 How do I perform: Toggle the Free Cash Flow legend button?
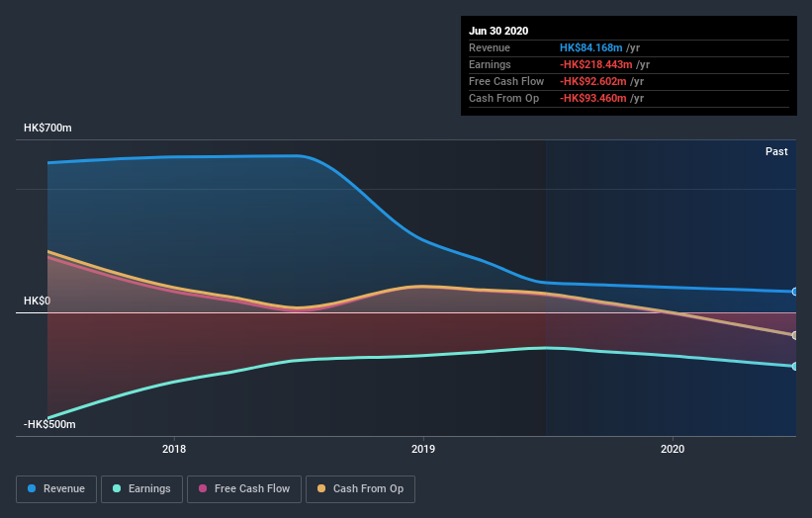click(x=244, y=489)
